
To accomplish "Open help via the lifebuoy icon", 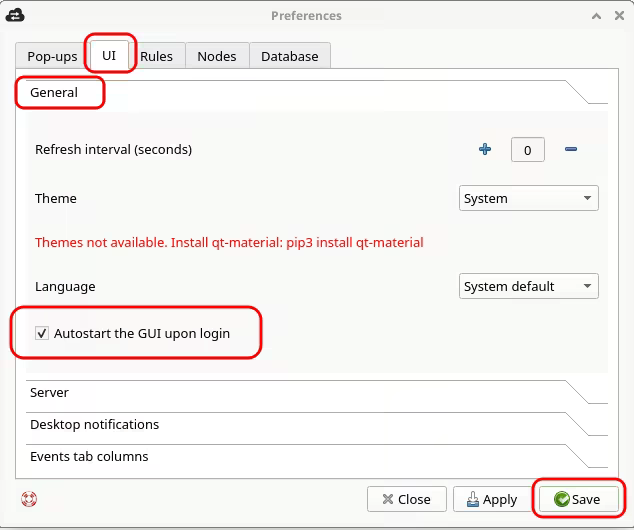I will pos(28,498).
